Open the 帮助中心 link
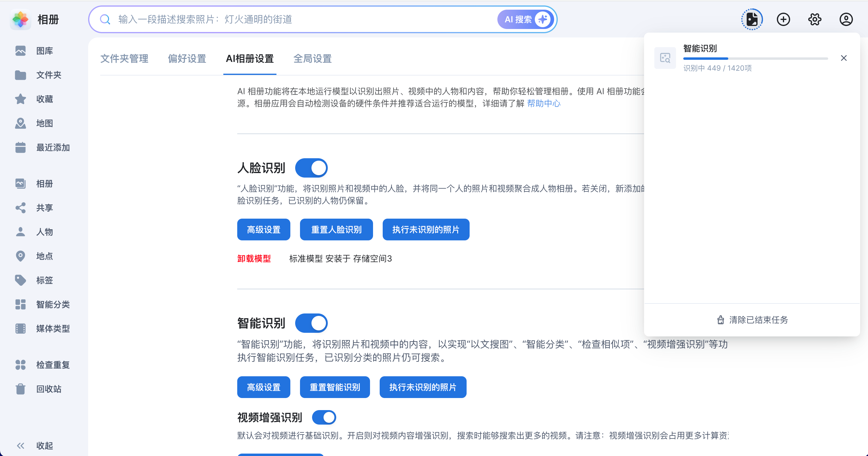Viewport: 868px width, 456px height. [544, 103]
